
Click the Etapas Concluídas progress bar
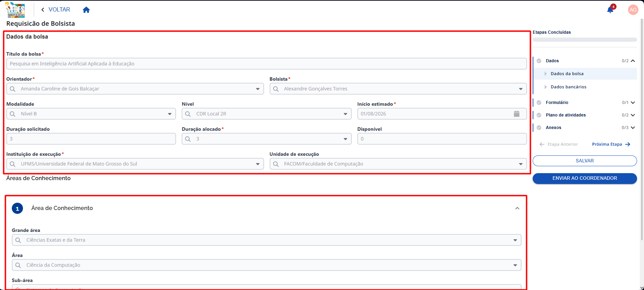585,40
